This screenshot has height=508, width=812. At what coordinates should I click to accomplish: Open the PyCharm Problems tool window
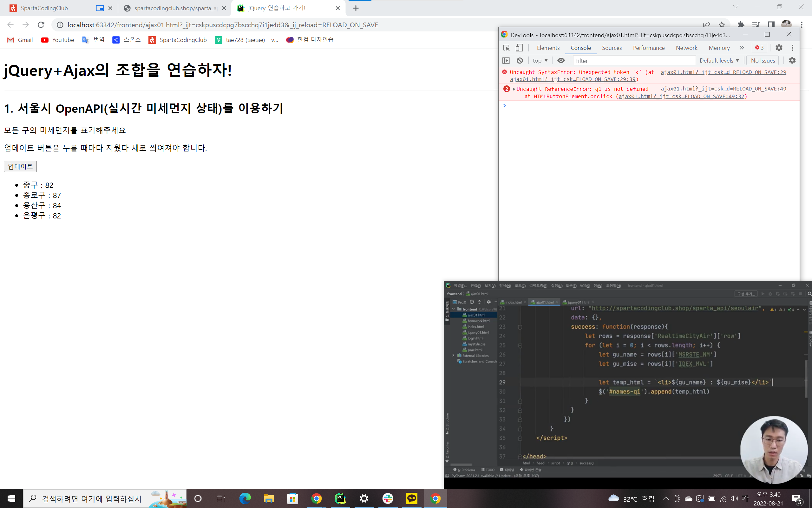464,470
